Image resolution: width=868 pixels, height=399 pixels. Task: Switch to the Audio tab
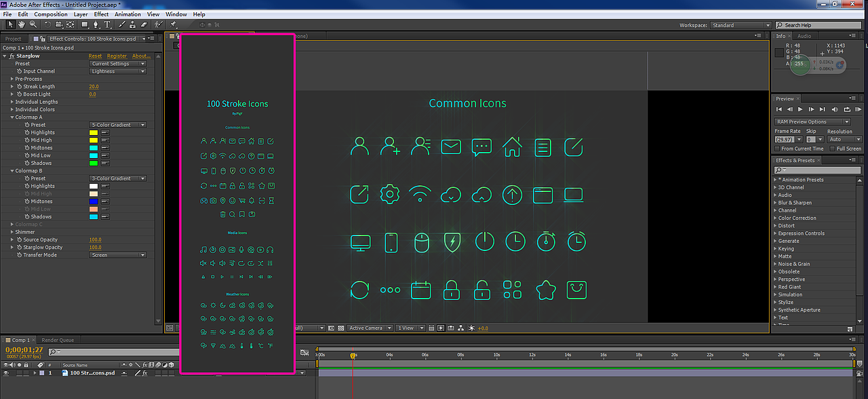804,36
